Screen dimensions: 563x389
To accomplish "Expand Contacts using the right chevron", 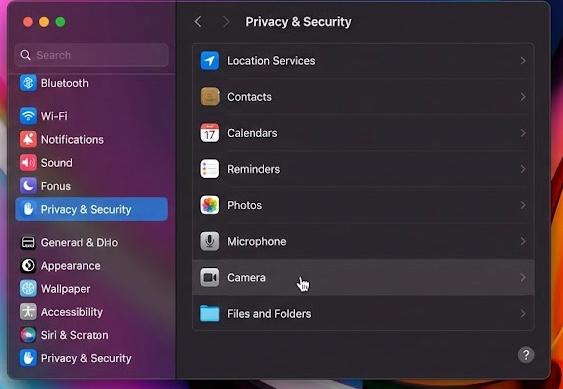I will click(x=523, y=97).
